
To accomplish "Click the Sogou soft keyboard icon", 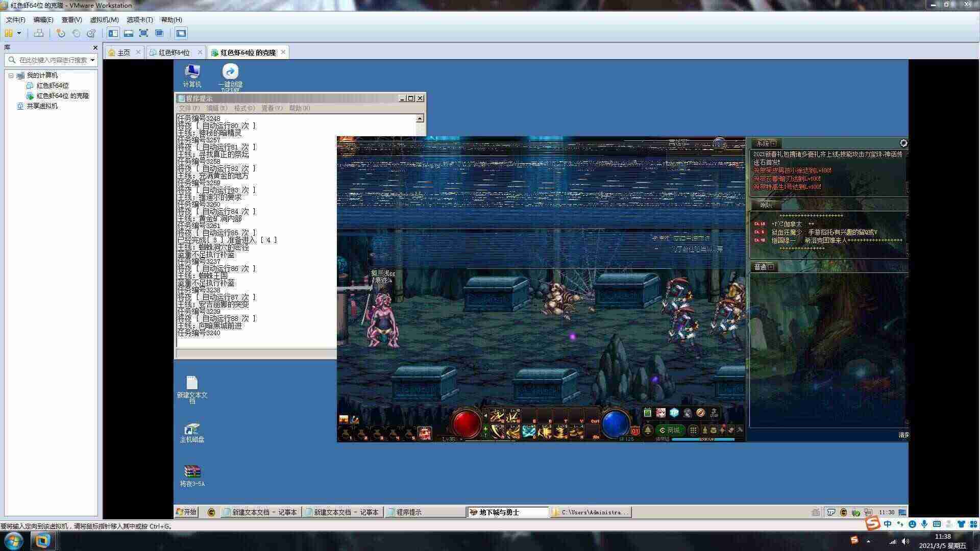I will 937,524.
